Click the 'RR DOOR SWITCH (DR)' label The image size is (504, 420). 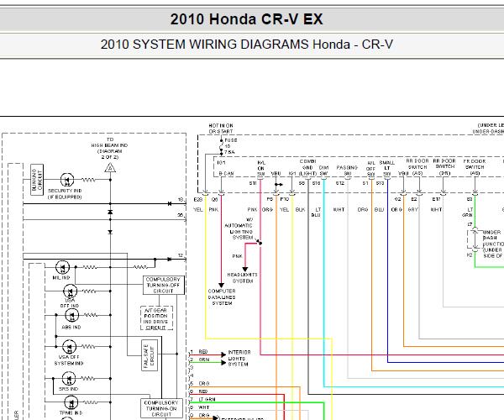click(445, 167)
